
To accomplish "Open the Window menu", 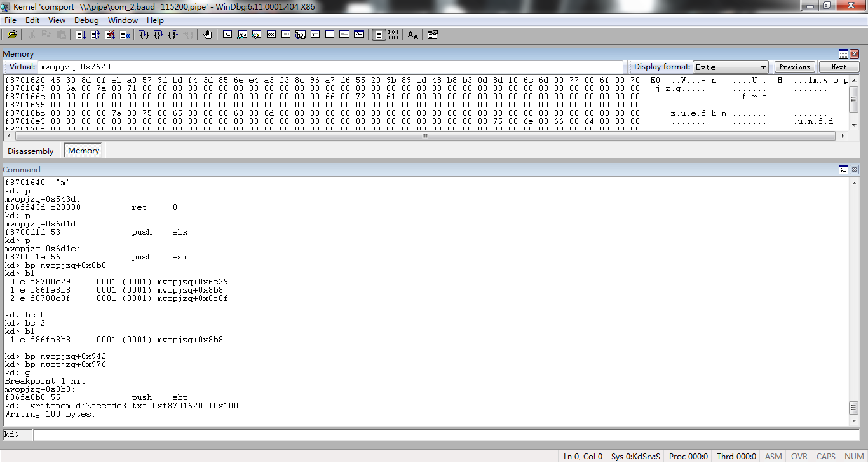I will coord(123,20).
